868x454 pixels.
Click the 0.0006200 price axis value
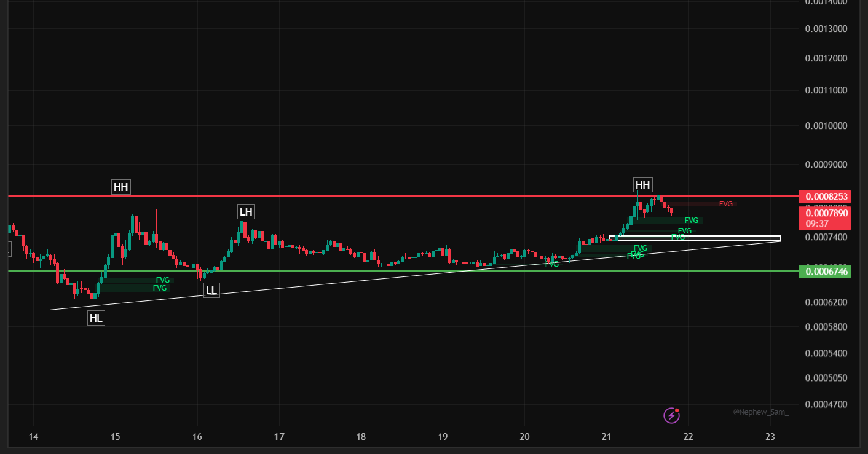[x=826, y=302]
